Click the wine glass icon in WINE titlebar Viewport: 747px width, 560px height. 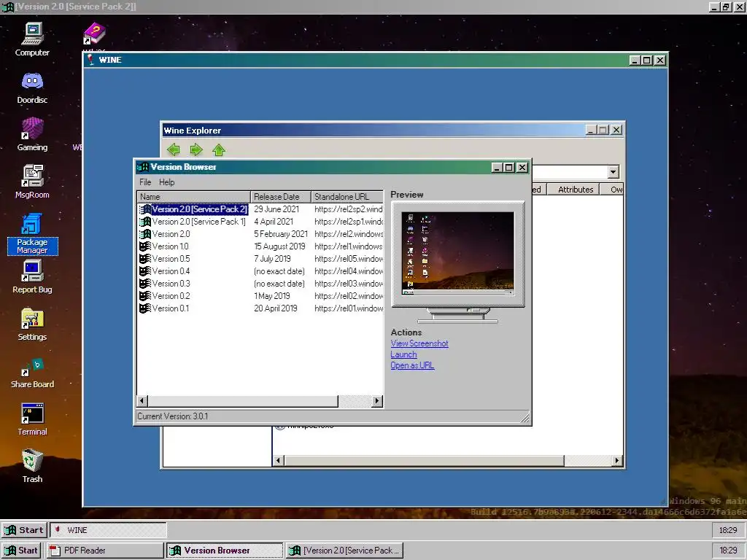[90, 60]
